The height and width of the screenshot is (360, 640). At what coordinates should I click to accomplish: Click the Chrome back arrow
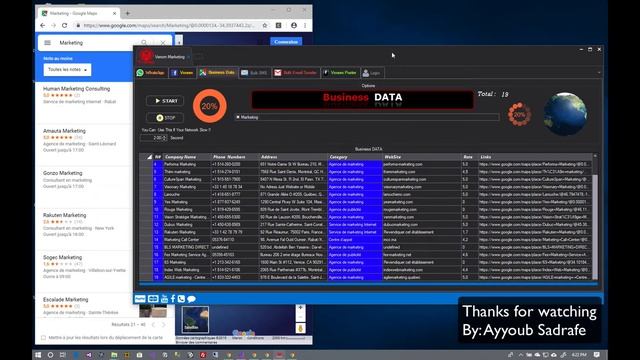coord(43,25)
